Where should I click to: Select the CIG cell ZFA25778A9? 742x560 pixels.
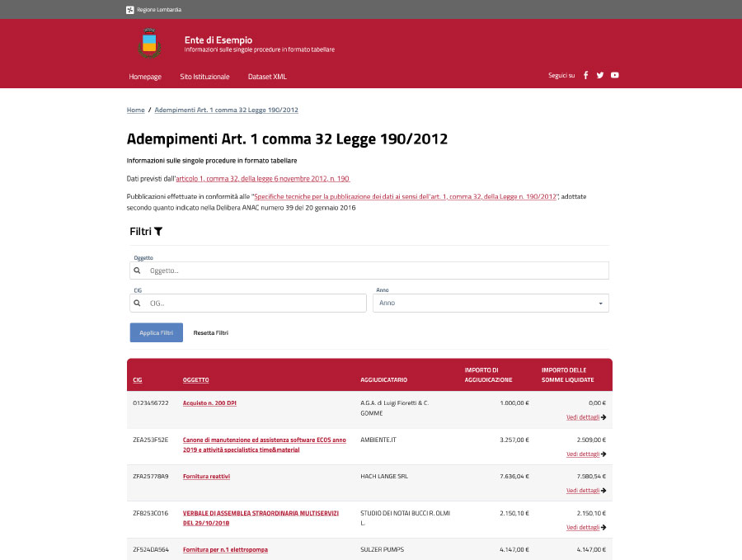coord(151,476)
